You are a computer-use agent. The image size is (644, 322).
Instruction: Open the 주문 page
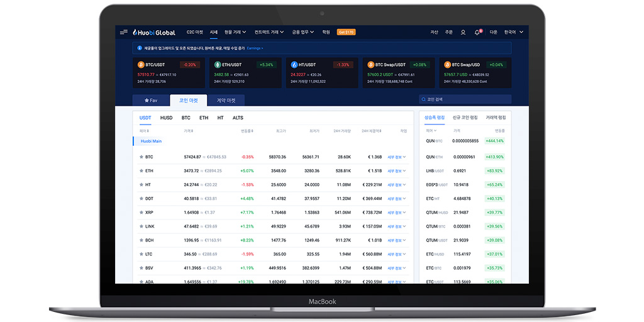tap(448, 32)
